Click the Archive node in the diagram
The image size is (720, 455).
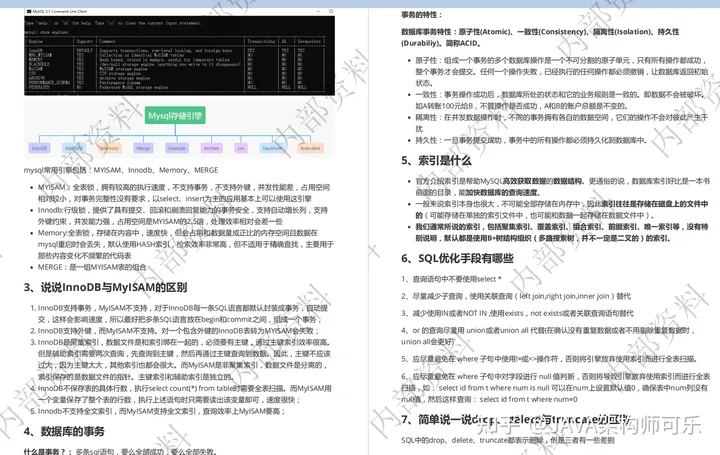pyautogui.click(x=211, y=148)
